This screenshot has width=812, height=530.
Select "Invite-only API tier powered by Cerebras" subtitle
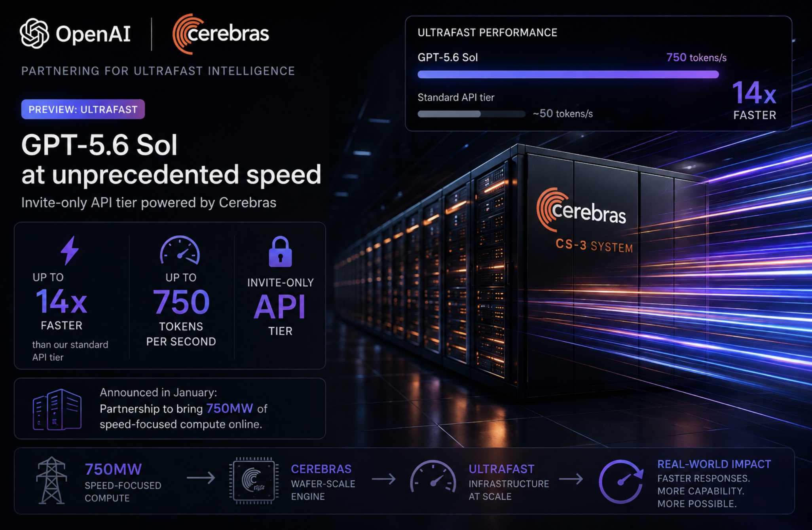(x=149, y=203)
